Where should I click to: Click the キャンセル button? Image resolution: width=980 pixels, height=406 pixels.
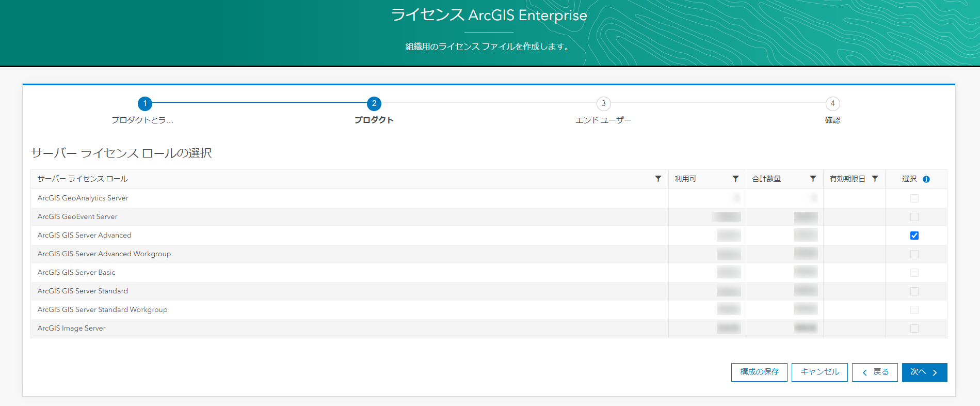[820, 372]
